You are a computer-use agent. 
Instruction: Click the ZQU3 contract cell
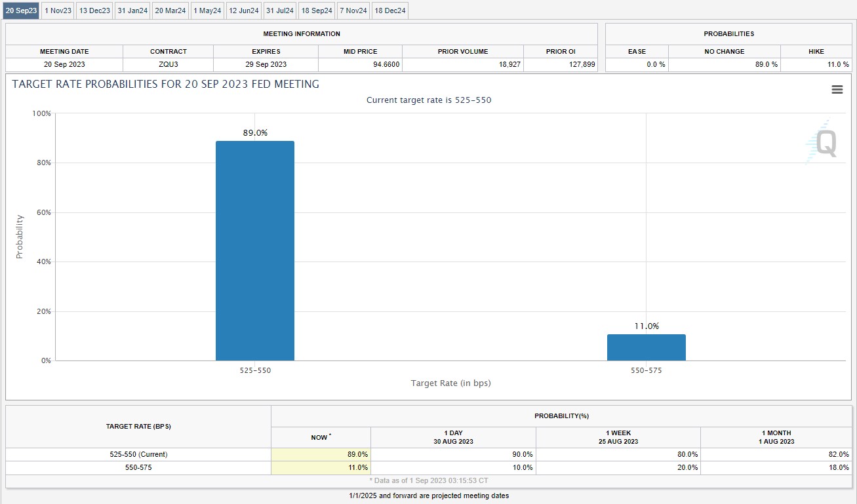(168, 64)
